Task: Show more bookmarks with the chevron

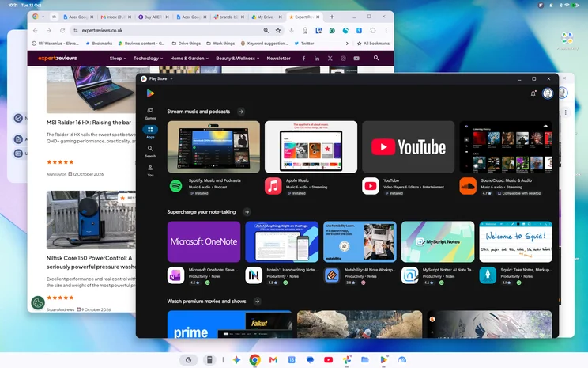Action: 347,44
